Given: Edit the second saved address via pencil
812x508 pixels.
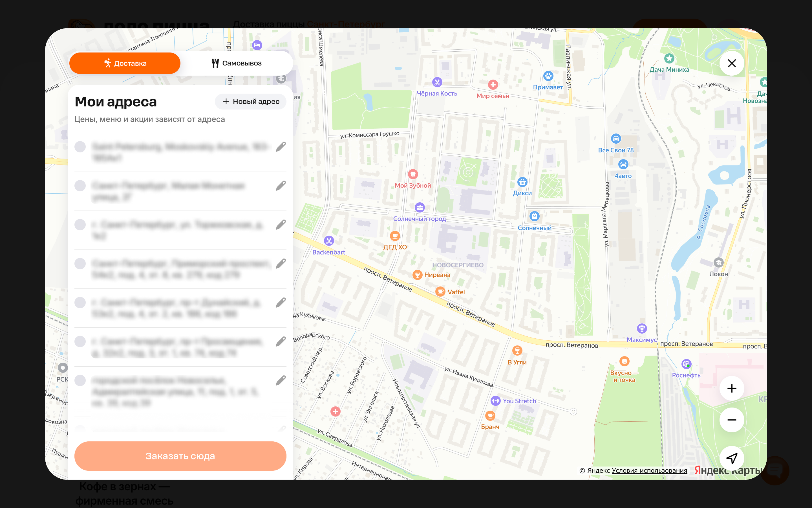Looking at the screenshot, I should pyautogui.click(x=281, y=186).
